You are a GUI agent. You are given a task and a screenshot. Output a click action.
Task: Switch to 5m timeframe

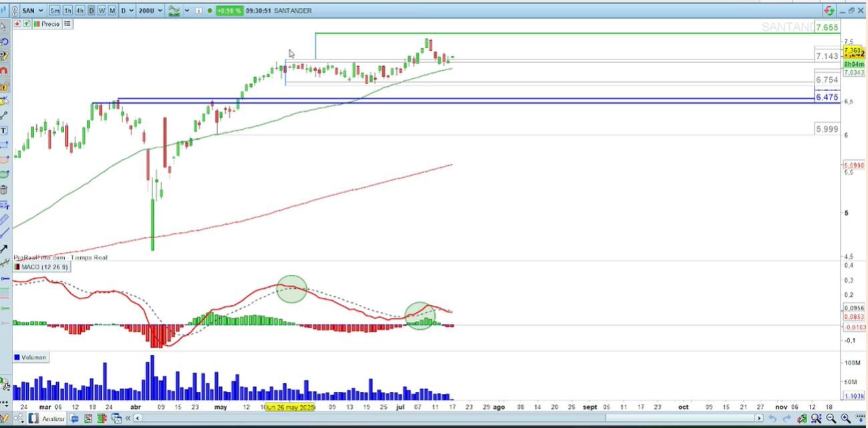point(54,11)
